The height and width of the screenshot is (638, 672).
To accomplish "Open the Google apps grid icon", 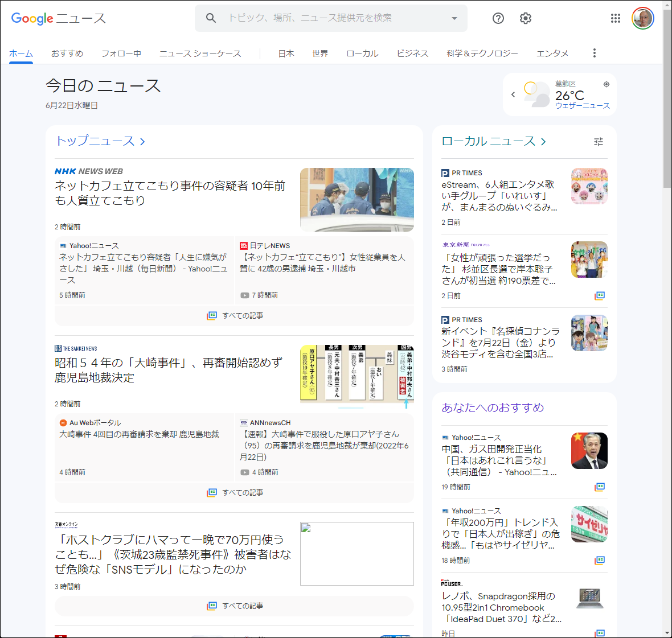I will pos(616,18).
